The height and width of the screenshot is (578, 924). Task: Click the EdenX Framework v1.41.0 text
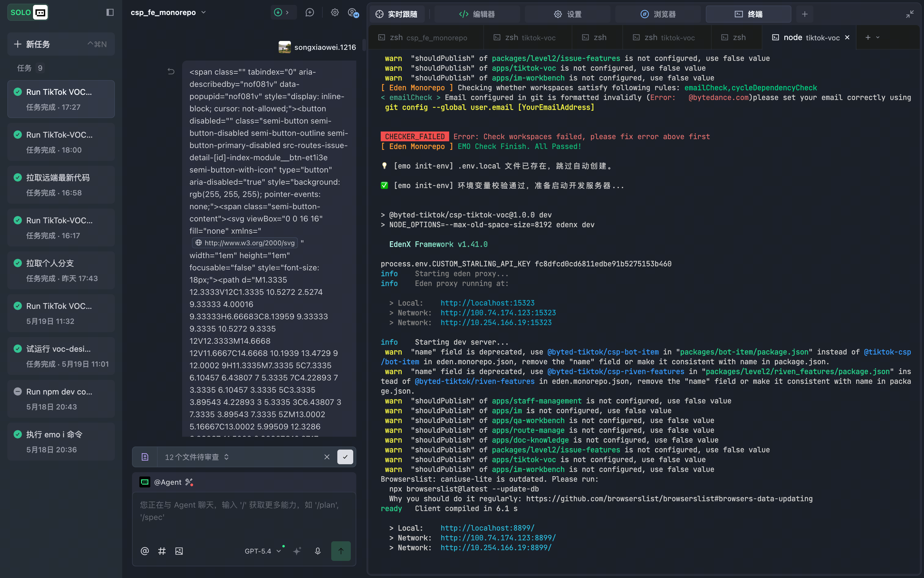click(x=438, y=244)
